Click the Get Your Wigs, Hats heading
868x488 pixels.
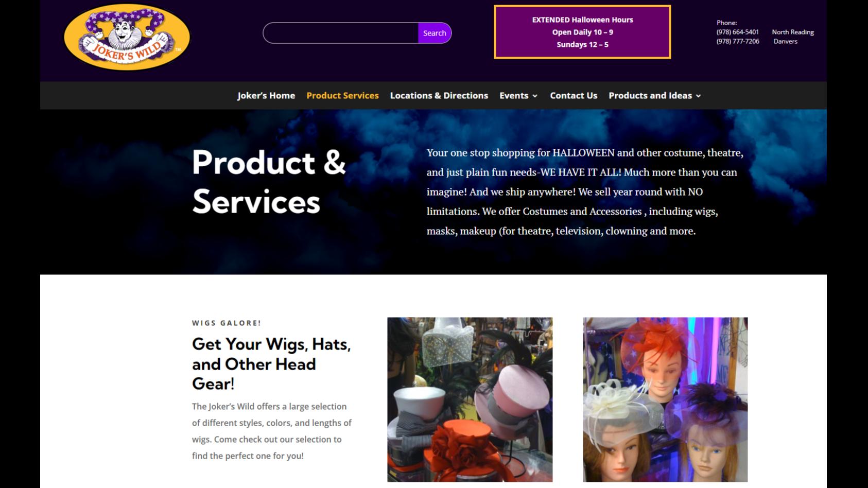pyautogui.click(x=271, y=363)
